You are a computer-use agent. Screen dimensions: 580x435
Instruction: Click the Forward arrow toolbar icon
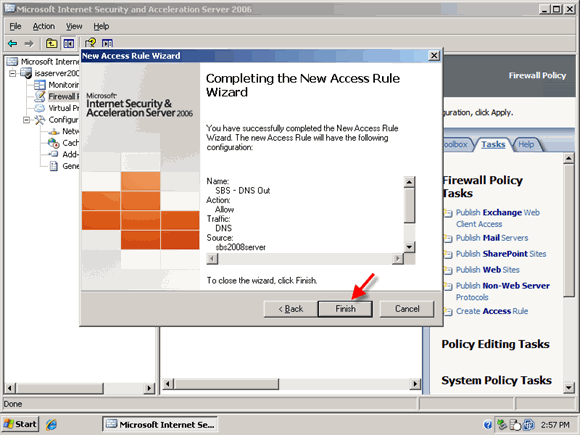click(28, 44)
